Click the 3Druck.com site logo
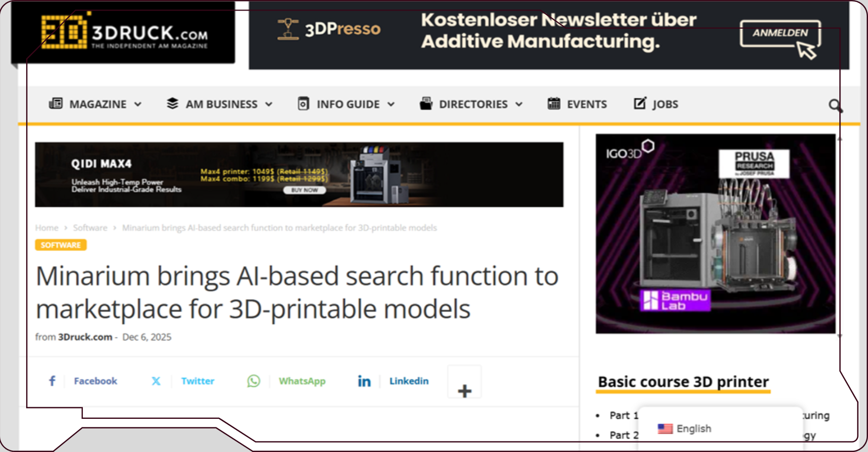868x452 pixels. pos(123,33)
